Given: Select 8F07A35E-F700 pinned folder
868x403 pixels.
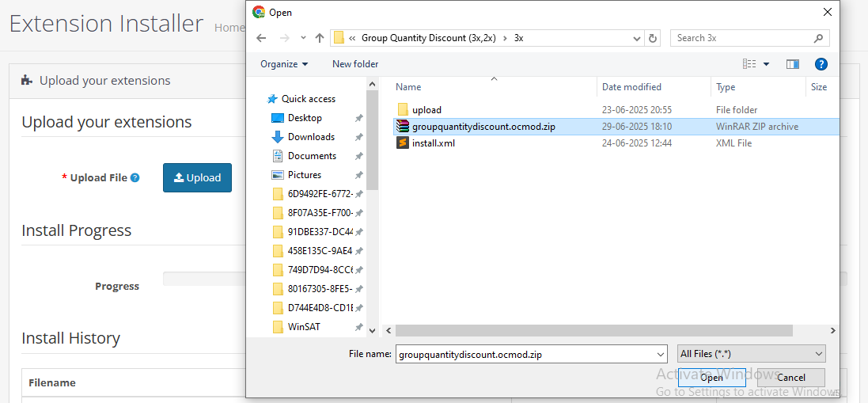Looking at the screenshot, I should tap(320, 212).
